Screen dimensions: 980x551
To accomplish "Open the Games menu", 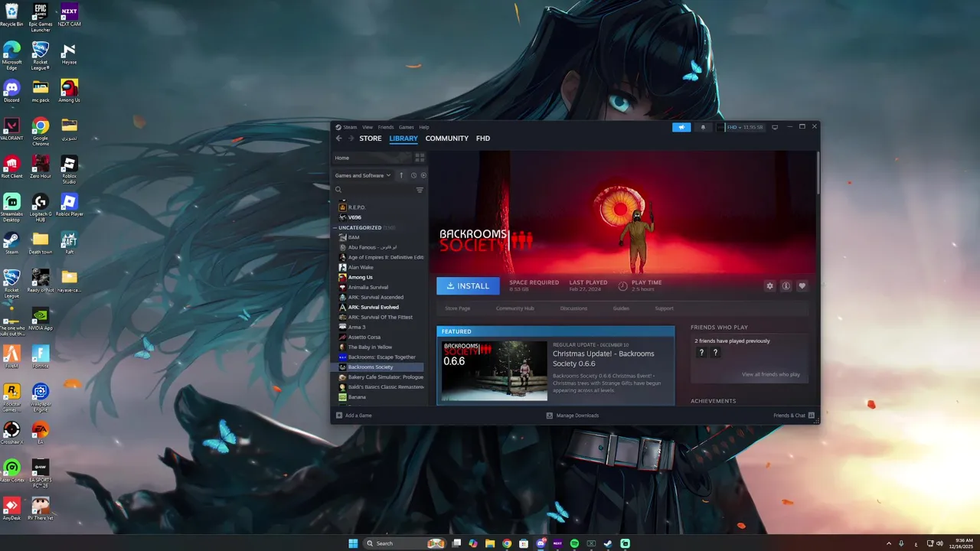I will pyautogui.click(x=406, y=127).
